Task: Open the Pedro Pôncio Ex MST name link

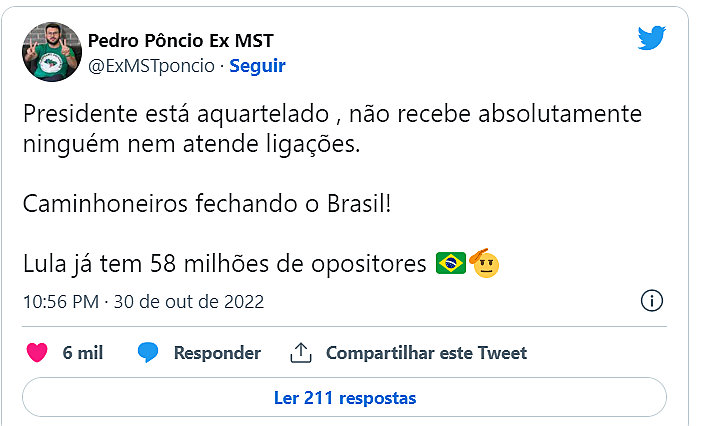Action: pyautogui.click(x=180, y=41)
